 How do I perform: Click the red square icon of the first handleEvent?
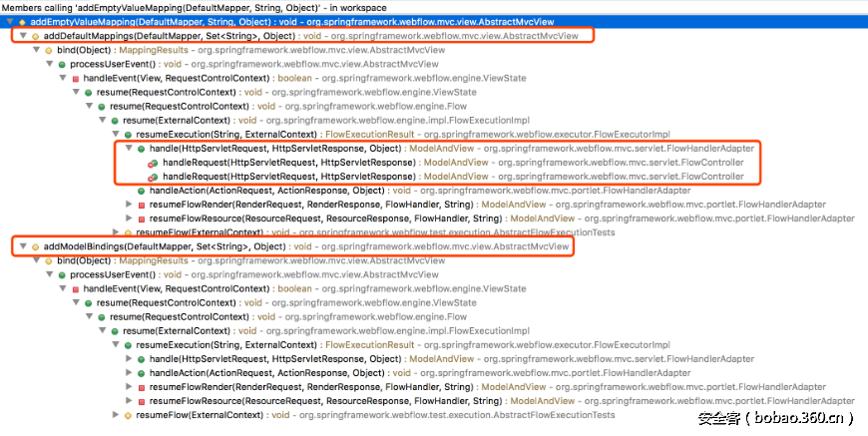74,78
